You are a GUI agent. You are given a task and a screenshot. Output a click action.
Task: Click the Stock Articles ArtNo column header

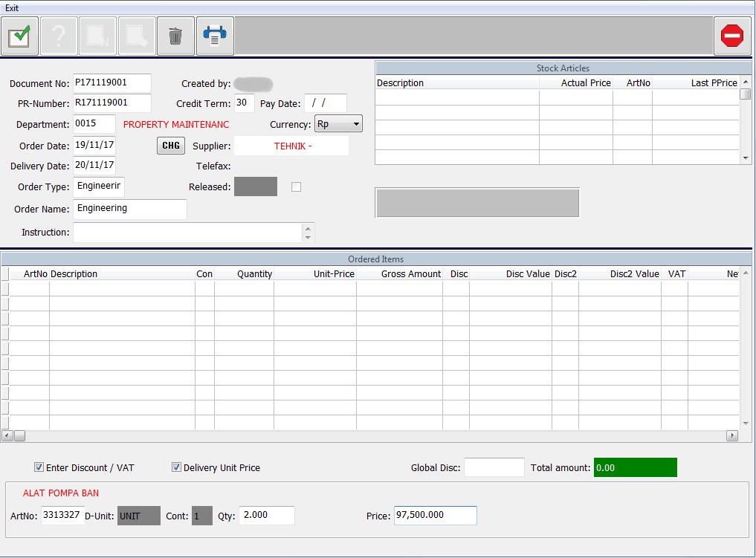(633, 83)
